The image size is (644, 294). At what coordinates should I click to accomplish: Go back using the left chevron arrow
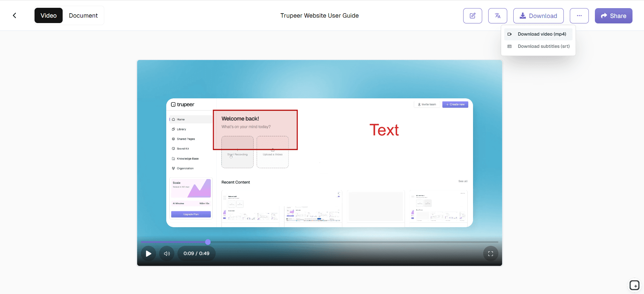tap(15, 16)
